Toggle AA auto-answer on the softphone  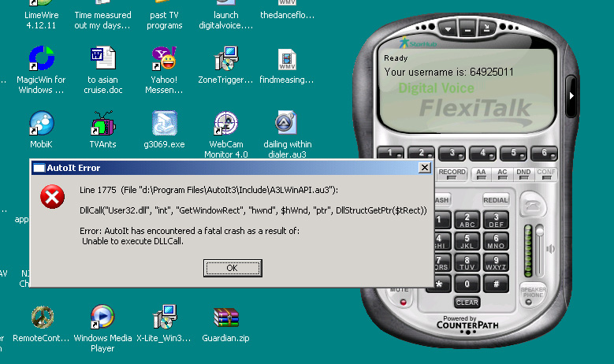pos(481,174)
